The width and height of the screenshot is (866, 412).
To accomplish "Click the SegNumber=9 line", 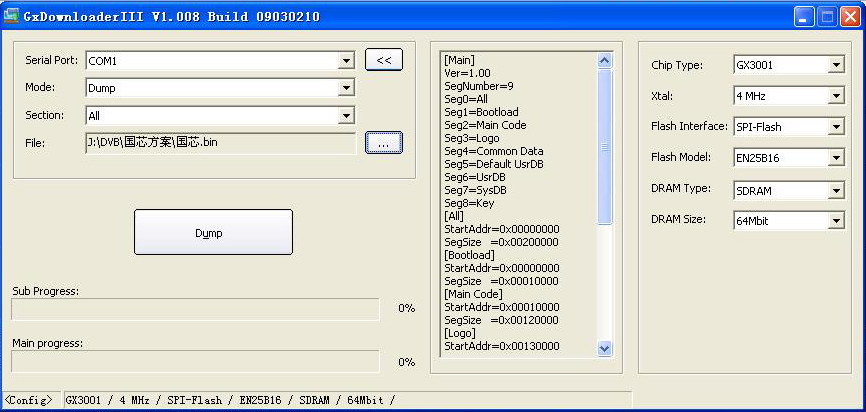I will click(x=478, y=86).
